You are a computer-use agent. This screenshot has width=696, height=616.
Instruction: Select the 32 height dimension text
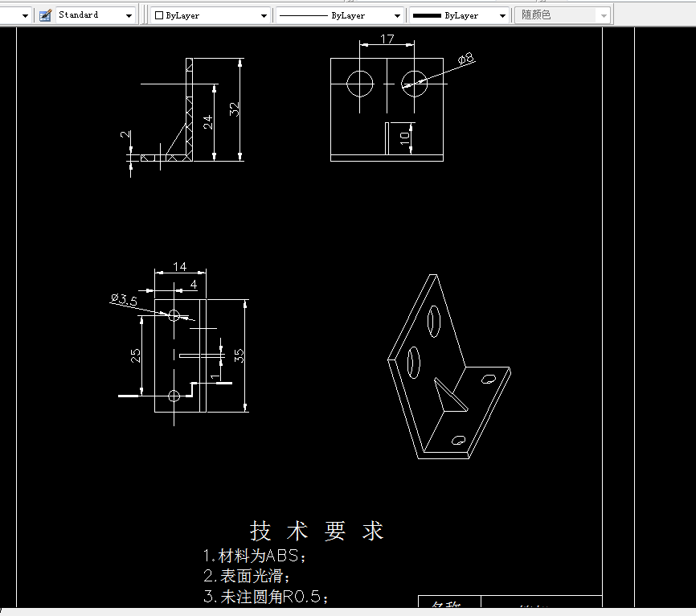[x=234, y=109]
